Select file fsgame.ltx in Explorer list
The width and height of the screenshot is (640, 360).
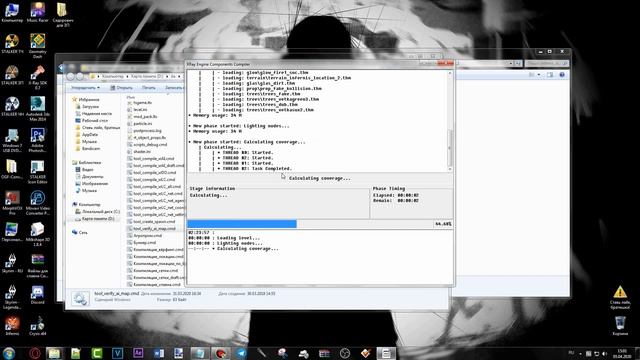(139, 103)
